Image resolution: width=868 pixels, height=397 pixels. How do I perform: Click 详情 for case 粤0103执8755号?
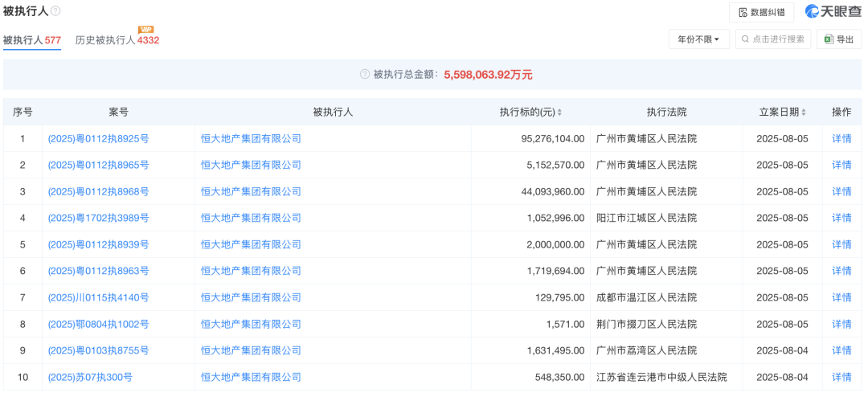(841, 351)
